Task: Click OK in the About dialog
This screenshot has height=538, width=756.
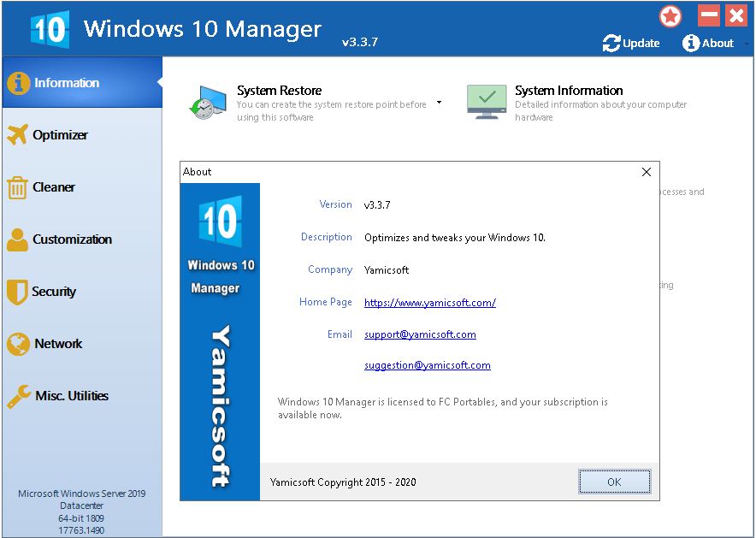Action: [614, 482]
